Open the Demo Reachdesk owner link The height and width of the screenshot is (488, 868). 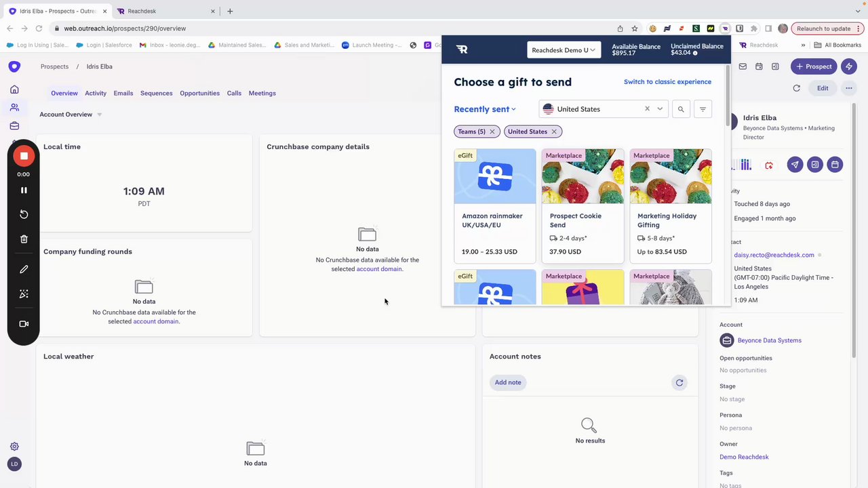(x=744, y=457)
